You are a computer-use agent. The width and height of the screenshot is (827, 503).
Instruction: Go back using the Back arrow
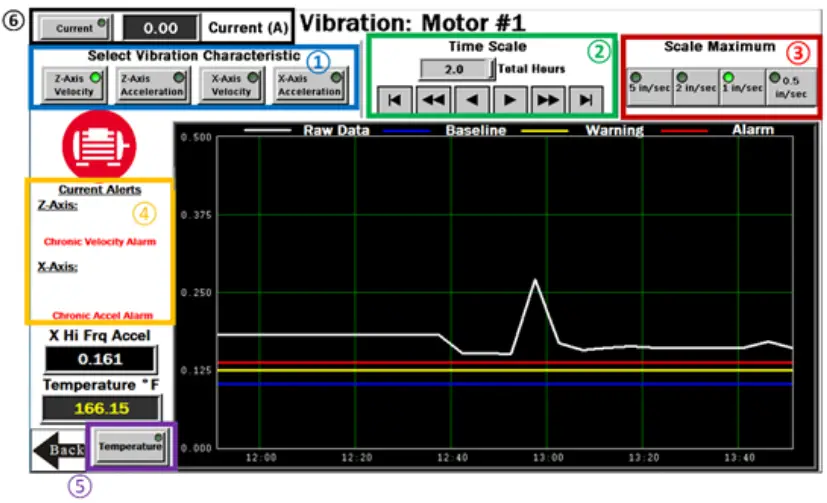click(59, 450)
